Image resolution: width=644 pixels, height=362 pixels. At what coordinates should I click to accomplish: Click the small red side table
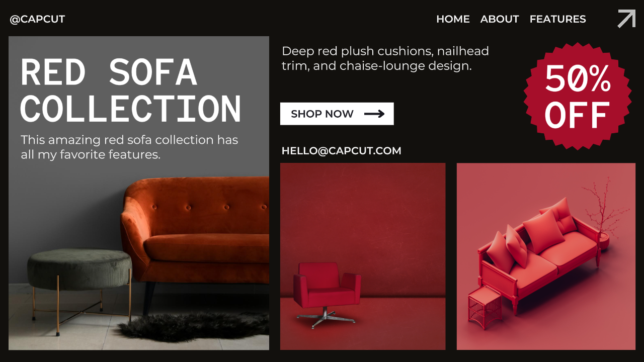[x=485, y=307]
